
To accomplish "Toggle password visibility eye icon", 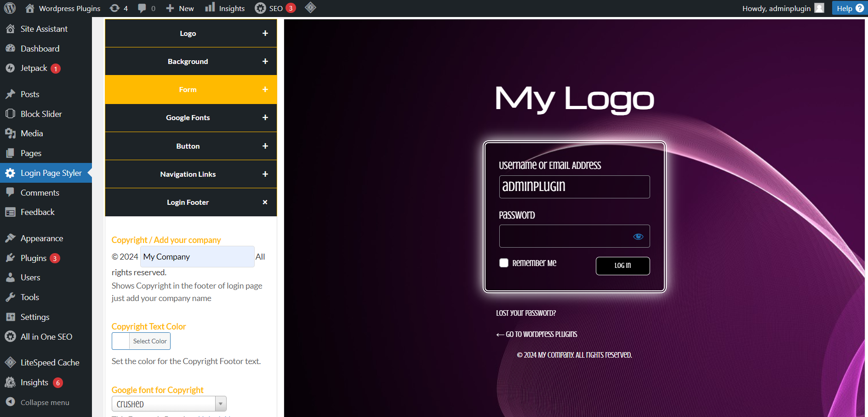I will [638, 237].
